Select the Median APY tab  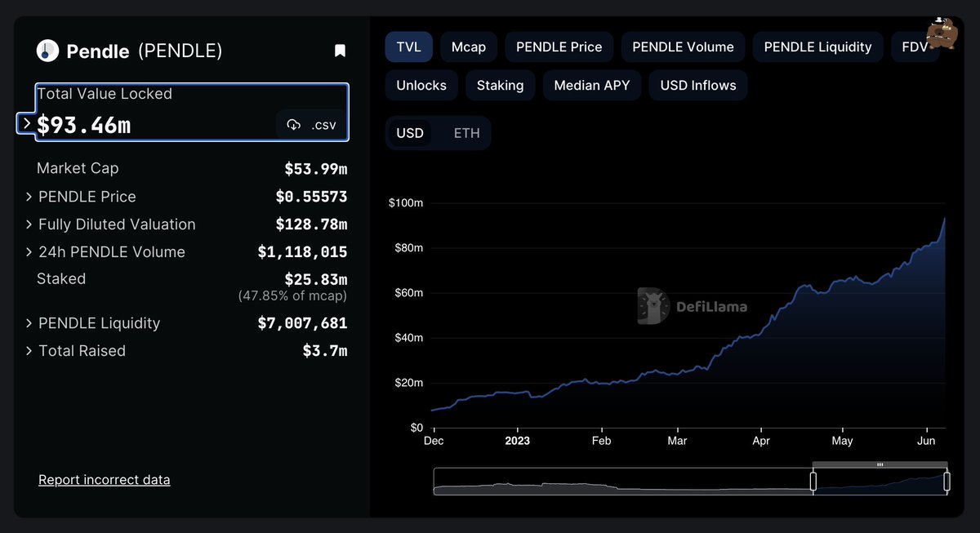(x=591, y=85)
